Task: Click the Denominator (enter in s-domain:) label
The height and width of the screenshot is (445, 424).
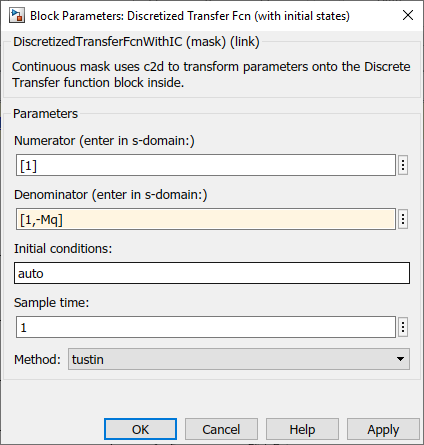Action: click(110, 195)
